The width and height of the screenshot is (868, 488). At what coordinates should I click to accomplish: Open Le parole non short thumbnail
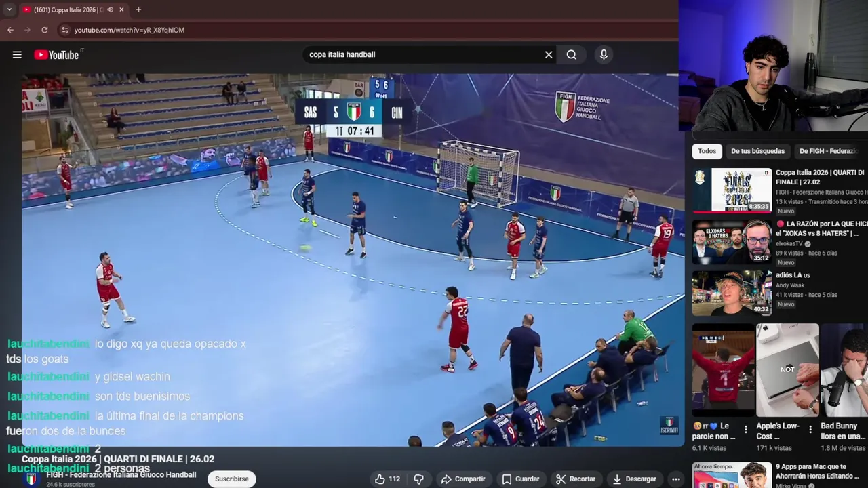tap(723, 370)
